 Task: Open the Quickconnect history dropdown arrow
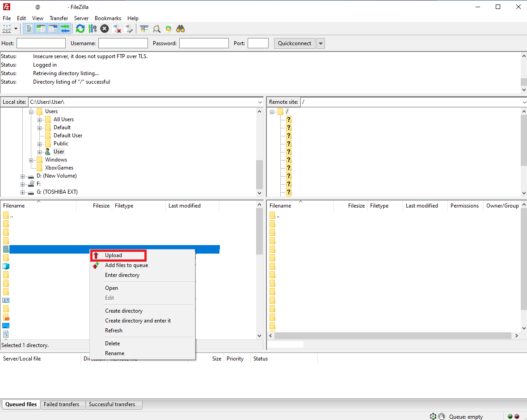320,43
